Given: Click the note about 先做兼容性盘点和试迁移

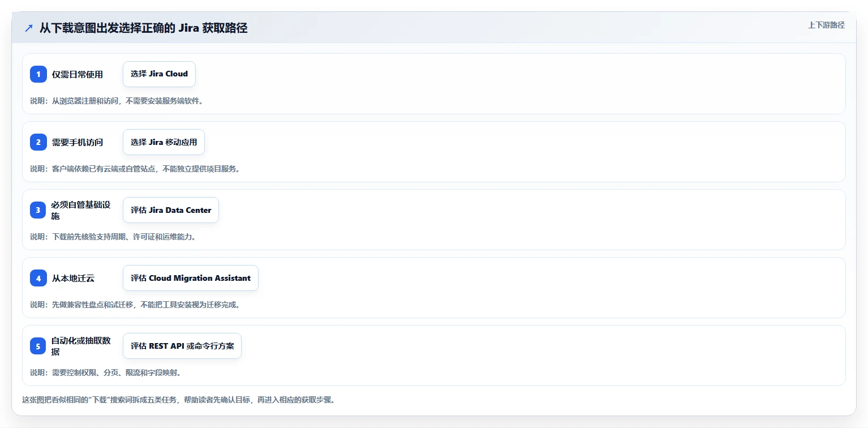Looking at the screenshot, I should [x=135, y=305].
